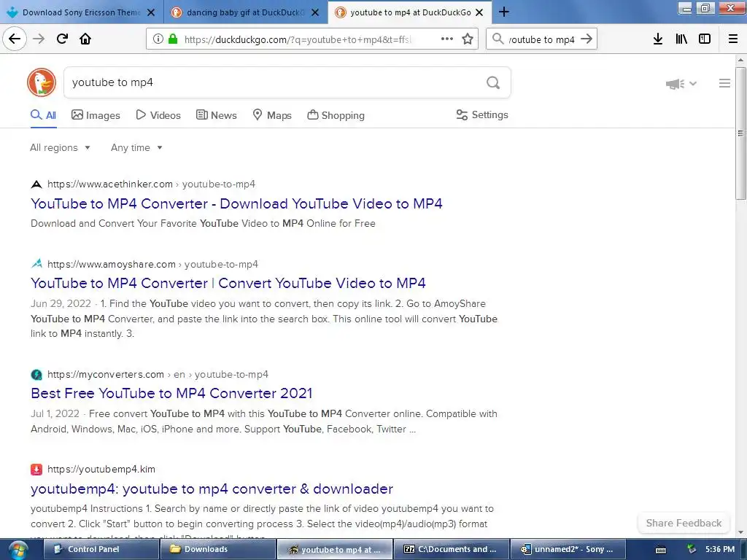Switch to youtube to mp4 at taskbar button
Screen dimensions: 747x560
[334, 550]
